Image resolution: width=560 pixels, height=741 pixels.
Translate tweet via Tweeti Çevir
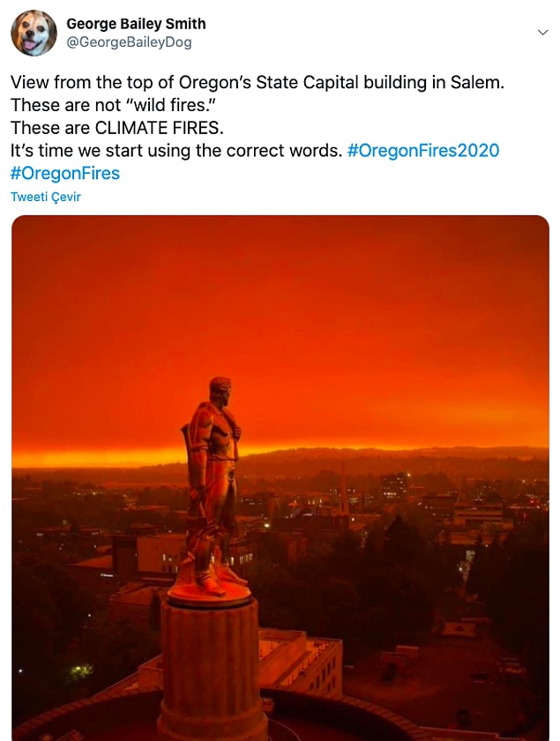[x=45, y=197]
